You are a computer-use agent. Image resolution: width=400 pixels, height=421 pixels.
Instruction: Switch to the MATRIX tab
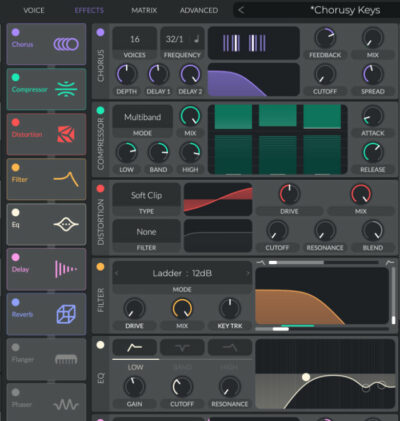144,10
